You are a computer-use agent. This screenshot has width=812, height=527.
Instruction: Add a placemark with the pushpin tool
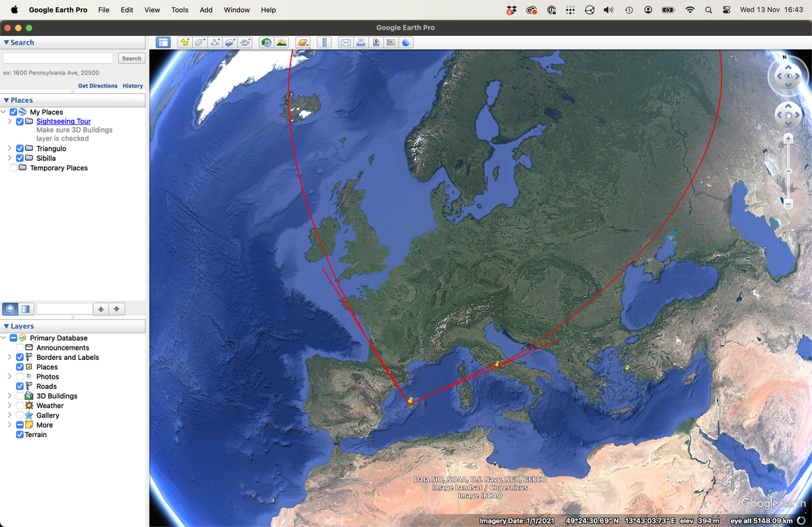pos(184,43)
